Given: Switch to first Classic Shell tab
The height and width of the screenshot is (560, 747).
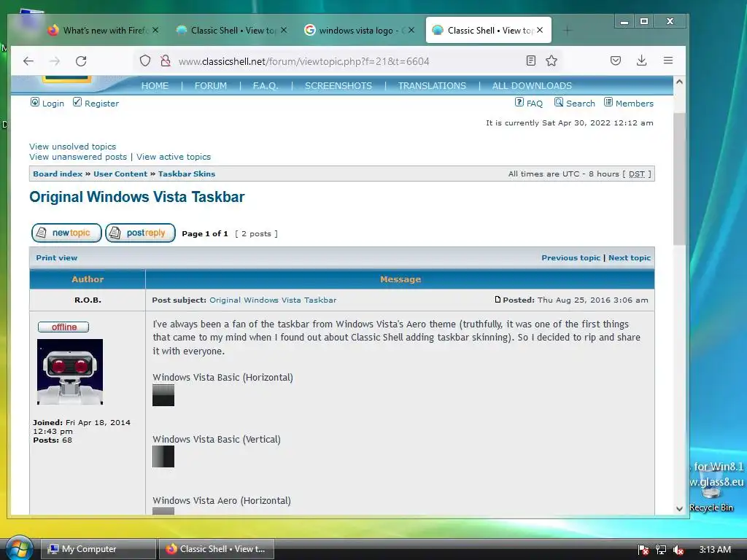Looking at the screenshot, I should coord(232,31).
